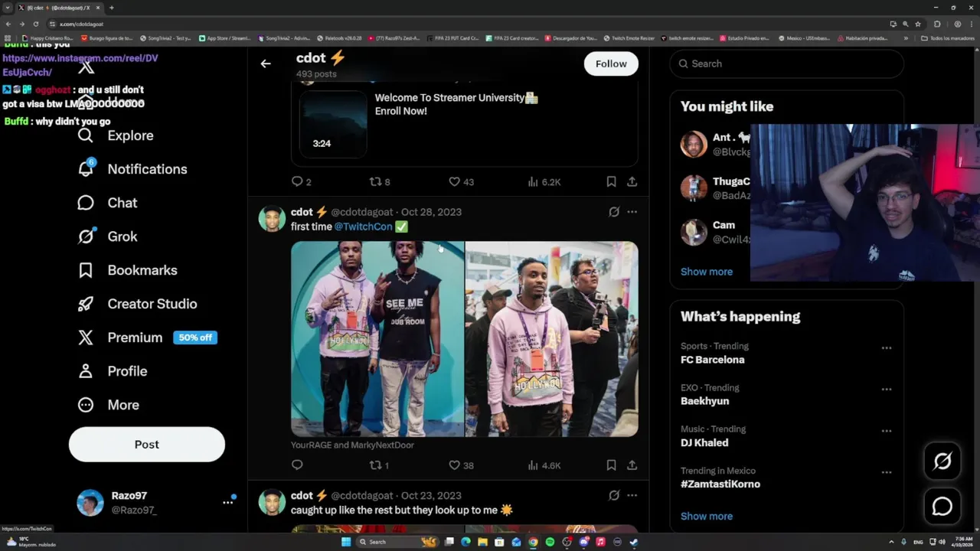This screenshot has width=980, height=551.
Task: Open options for FC Barcelona trend
Action: [x=886, y=347]
